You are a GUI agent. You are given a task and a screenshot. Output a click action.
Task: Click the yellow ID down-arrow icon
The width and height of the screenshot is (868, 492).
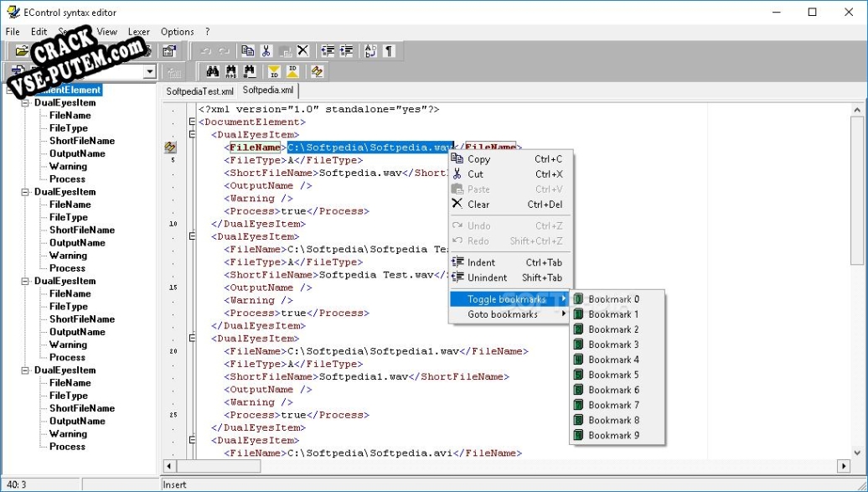pos(274,71)
